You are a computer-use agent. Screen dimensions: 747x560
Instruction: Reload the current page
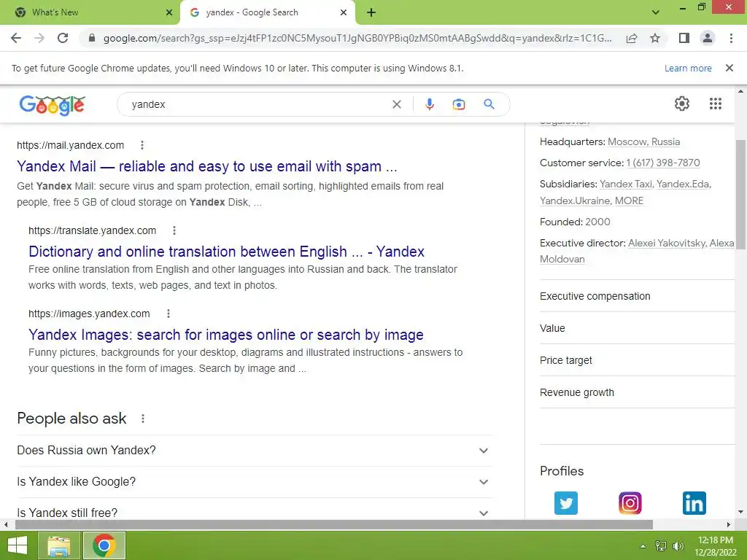tap(63, 38)
